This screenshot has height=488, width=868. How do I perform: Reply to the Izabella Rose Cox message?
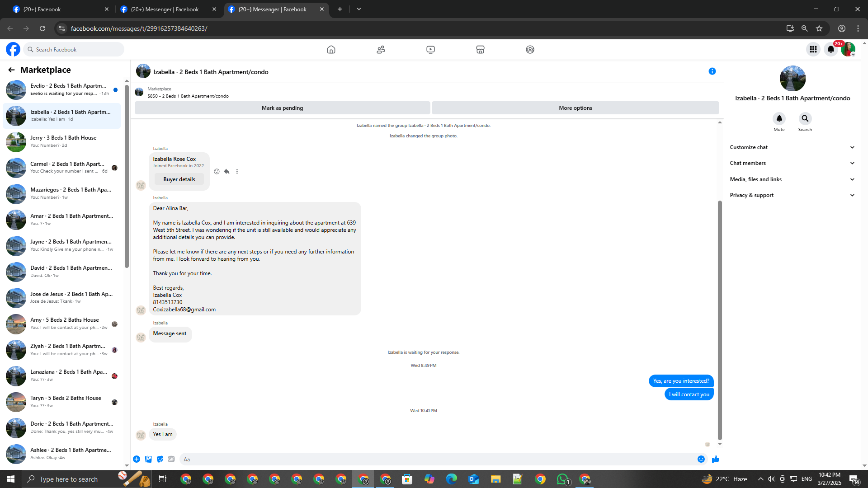point(226,172)
